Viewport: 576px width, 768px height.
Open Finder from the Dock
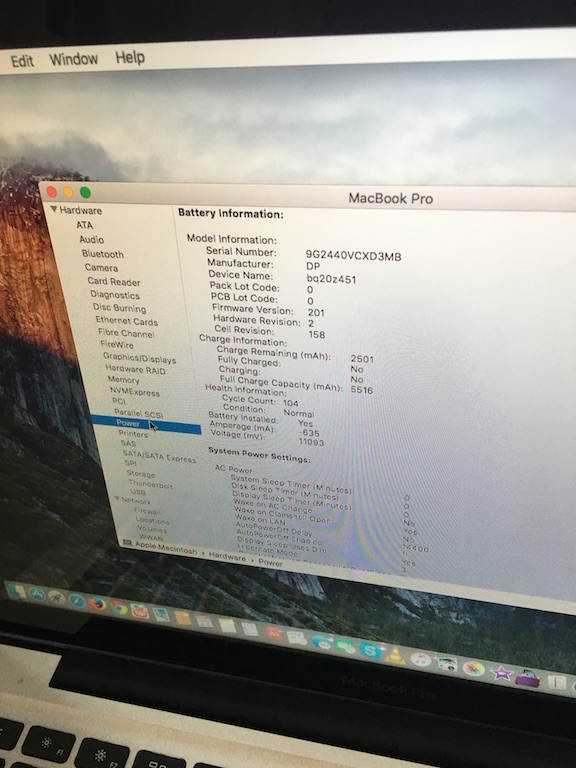17,591
